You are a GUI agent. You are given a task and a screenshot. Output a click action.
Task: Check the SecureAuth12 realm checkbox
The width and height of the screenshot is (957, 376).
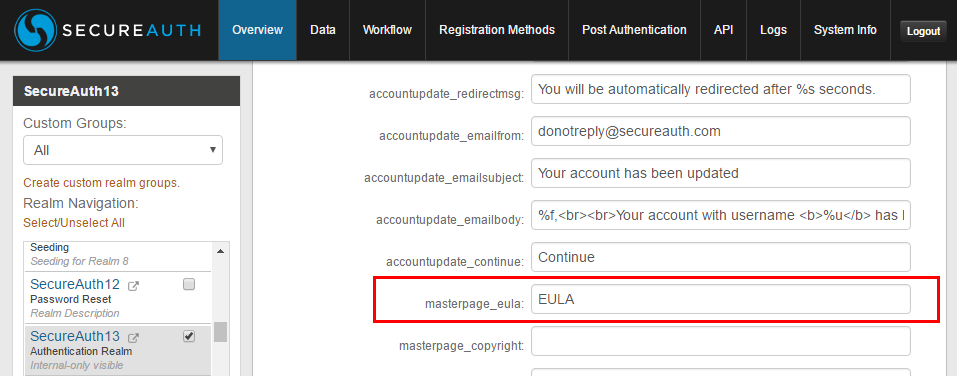189,284
